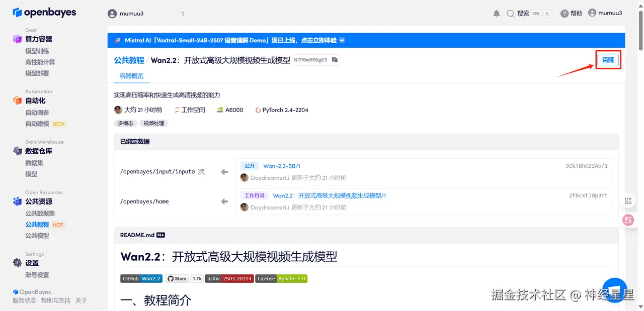644x311 pixels.
Task: Switch to the 容器概览 tab
Action: pyautogui.click(x=131, y=76)
